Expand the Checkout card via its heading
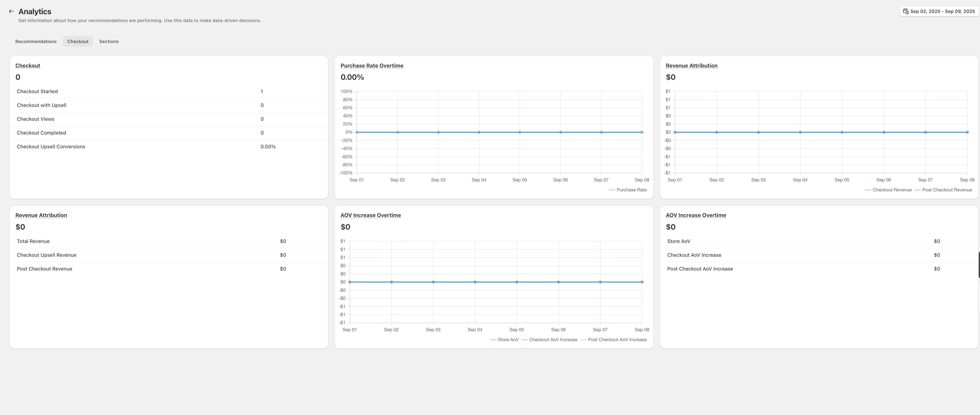Screen dimensions: 980x415 point(27,65)
